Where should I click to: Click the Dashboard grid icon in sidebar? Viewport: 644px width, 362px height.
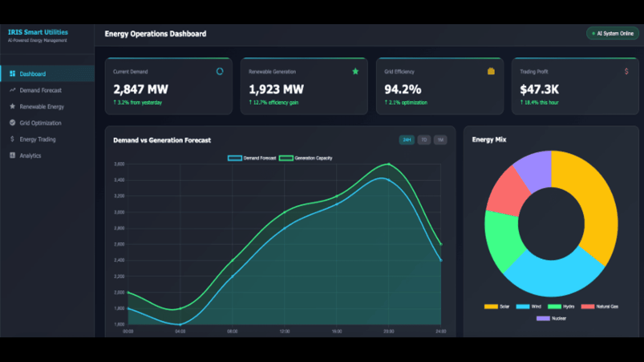point(13,73)
